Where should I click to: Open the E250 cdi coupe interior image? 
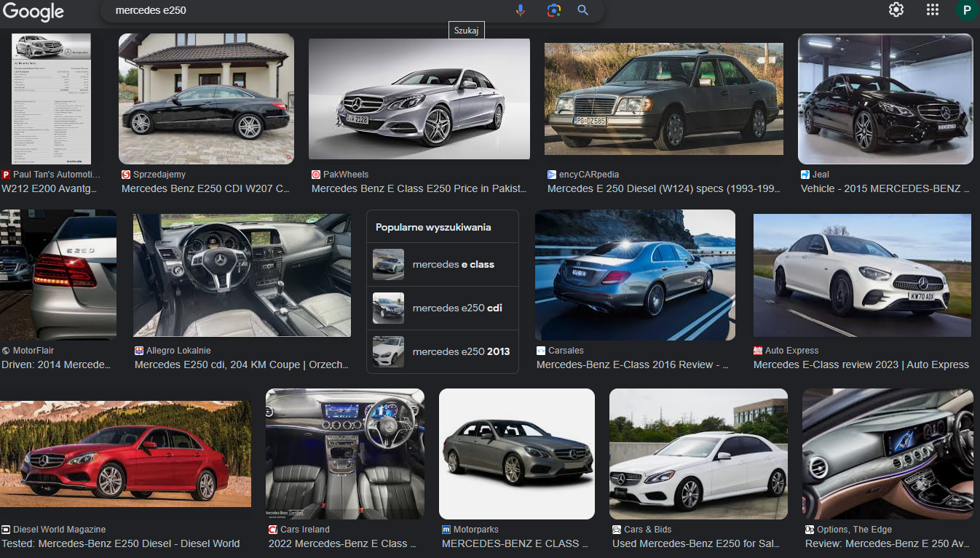coord(242,275)
